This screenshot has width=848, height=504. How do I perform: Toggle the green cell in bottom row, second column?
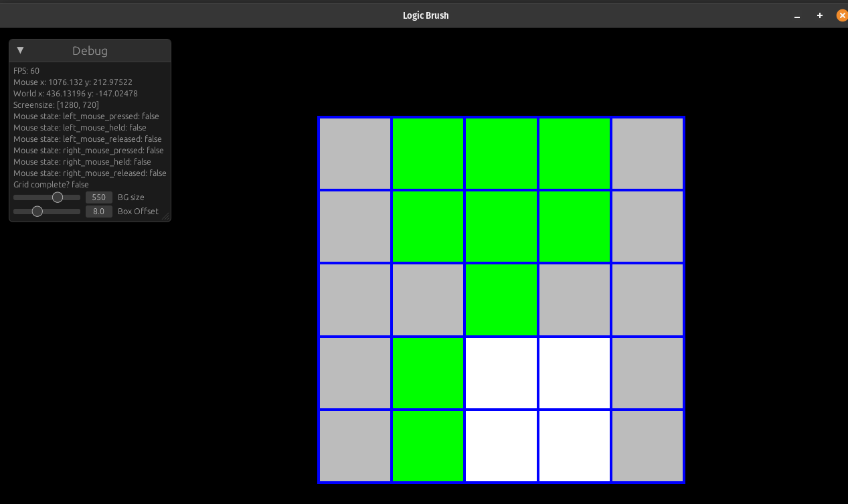tap(428, 446)
